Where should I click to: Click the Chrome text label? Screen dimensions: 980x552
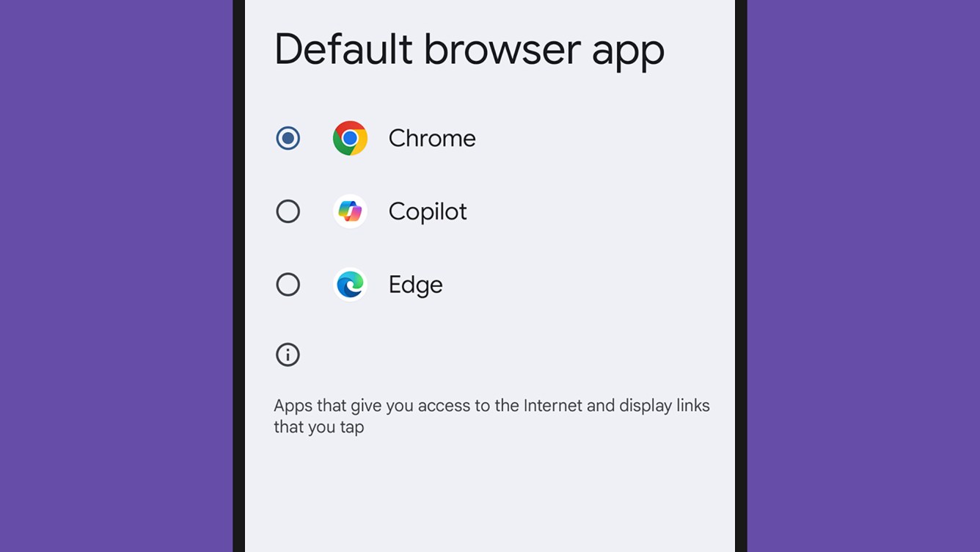(432, 138)
